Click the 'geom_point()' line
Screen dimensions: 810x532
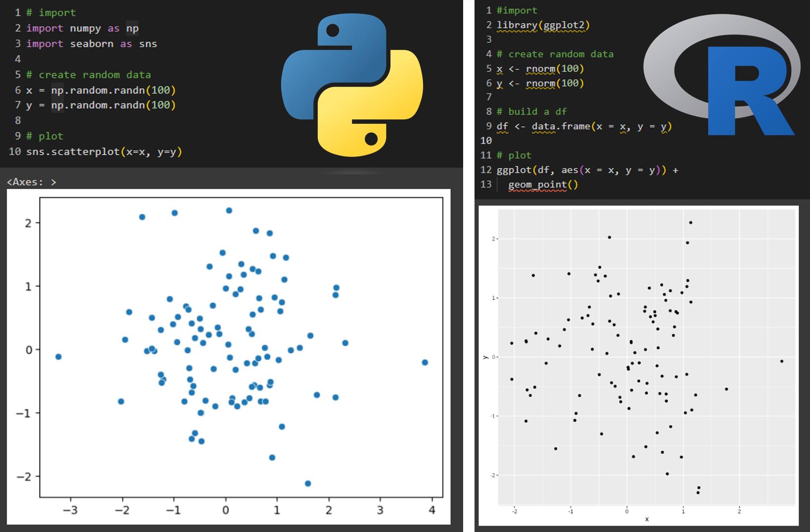[x=543, y=185]
